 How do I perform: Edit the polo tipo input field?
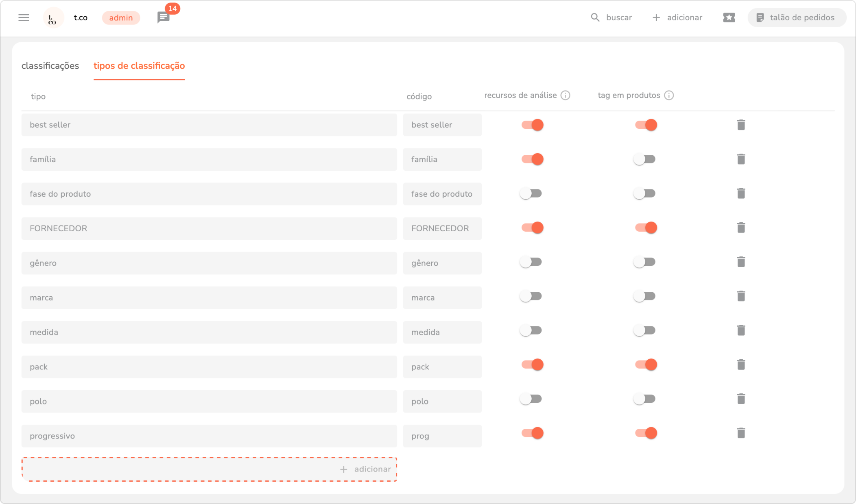pyautogui.click(x=209, y=402)
